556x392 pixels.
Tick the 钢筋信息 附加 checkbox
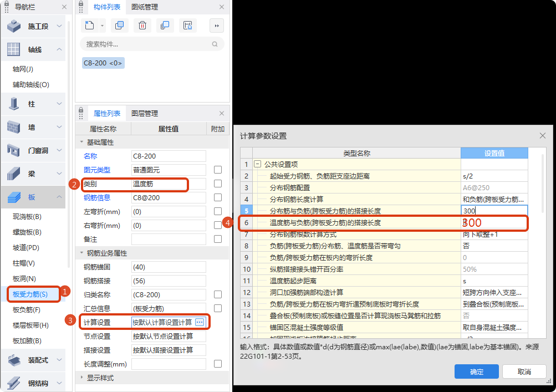218,197
